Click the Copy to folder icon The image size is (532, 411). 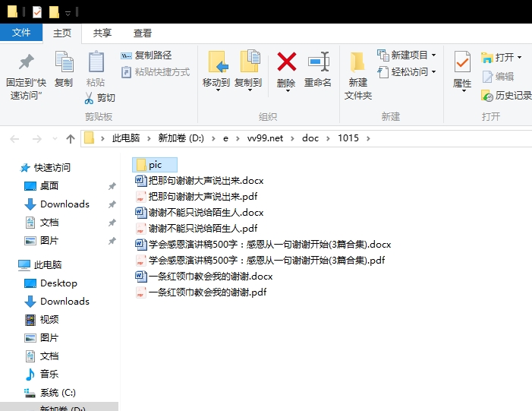(x=250, y=62)
